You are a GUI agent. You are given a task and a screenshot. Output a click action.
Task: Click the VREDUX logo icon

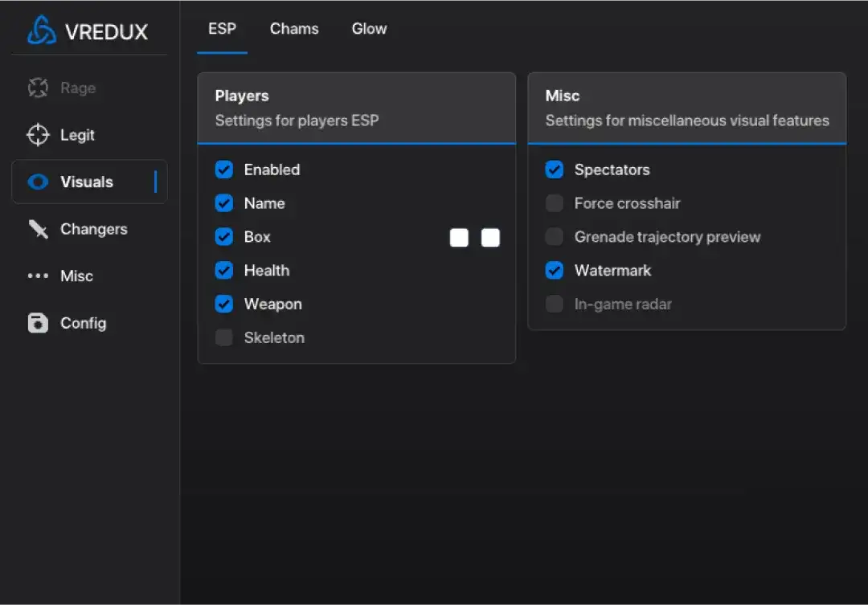coord(42,31)
